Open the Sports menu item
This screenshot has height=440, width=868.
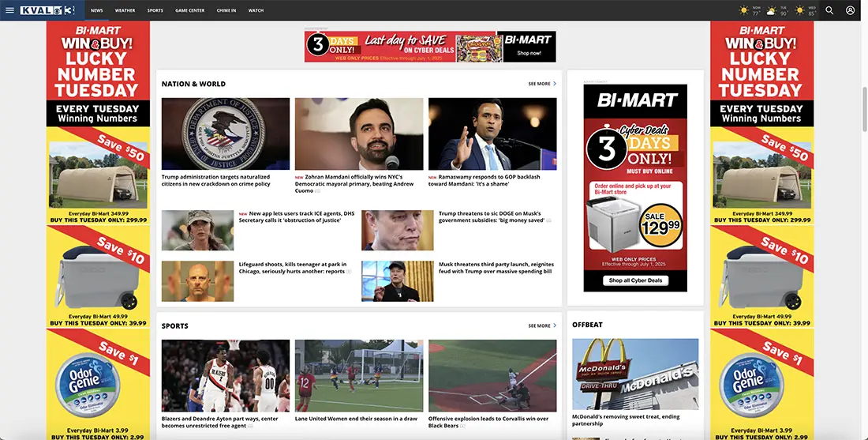tap(155, 10)
